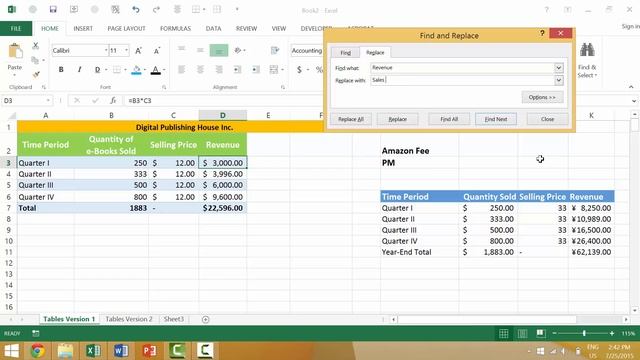Click the Paste clipboard icon
The image size is (640, 360).
click(15, 52)
